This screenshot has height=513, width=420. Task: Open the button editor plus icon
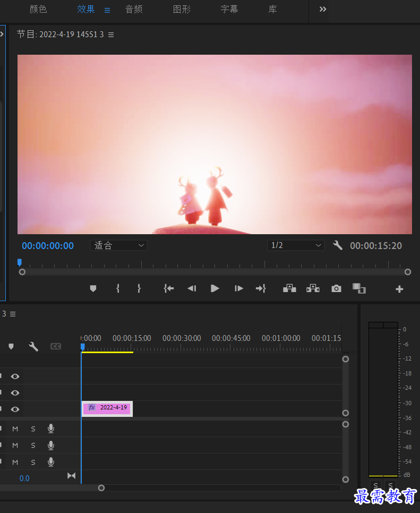coord(399,289)
